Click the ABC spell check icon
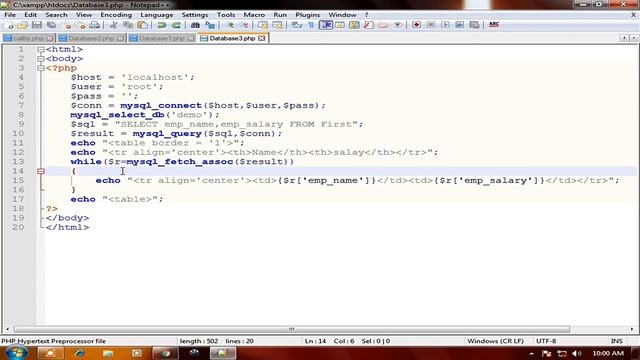The width and height of the screenshot is (640, 360). 494,25
